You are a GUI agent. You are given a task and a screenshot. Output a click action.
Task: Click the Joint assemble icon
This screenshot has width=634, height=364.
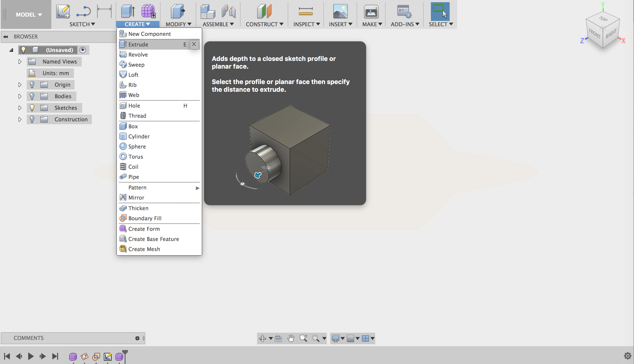228,11
